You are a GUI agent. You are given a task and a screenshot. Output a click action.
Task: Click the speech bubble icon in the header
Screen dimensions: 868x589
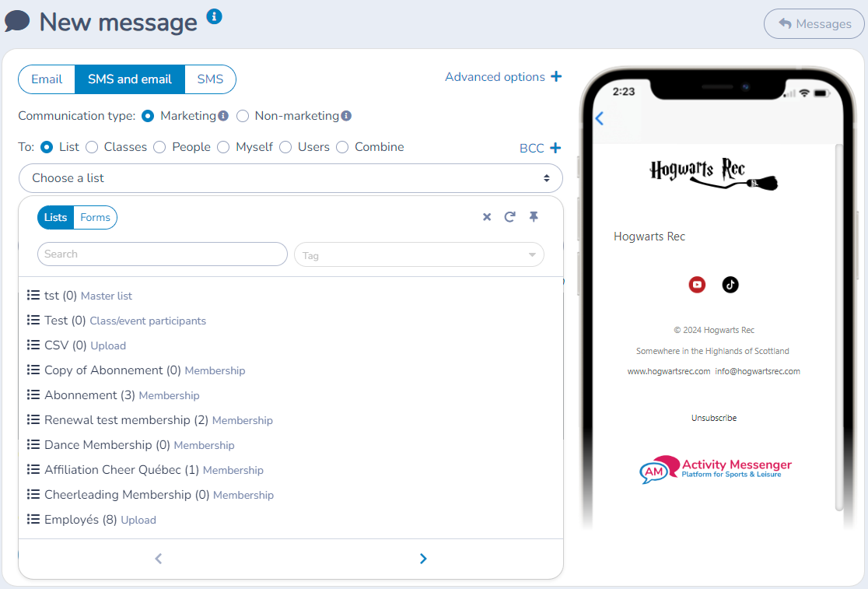[17, 22]
